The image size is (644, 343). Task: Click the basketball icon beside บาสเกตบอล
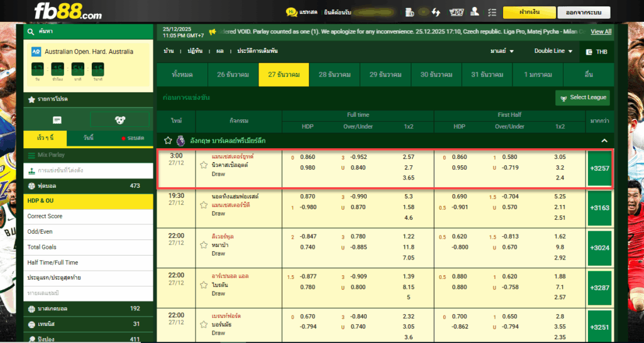click(31, 308)
